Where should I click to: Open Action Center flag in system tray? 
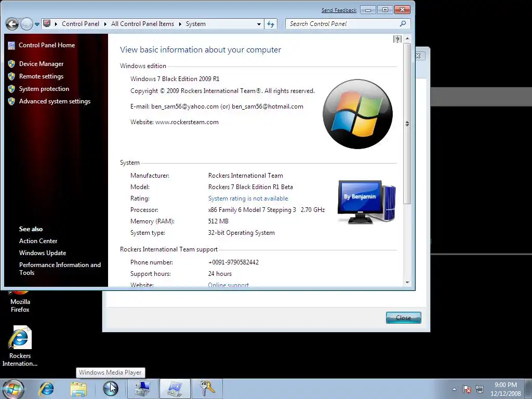(467, 389)
